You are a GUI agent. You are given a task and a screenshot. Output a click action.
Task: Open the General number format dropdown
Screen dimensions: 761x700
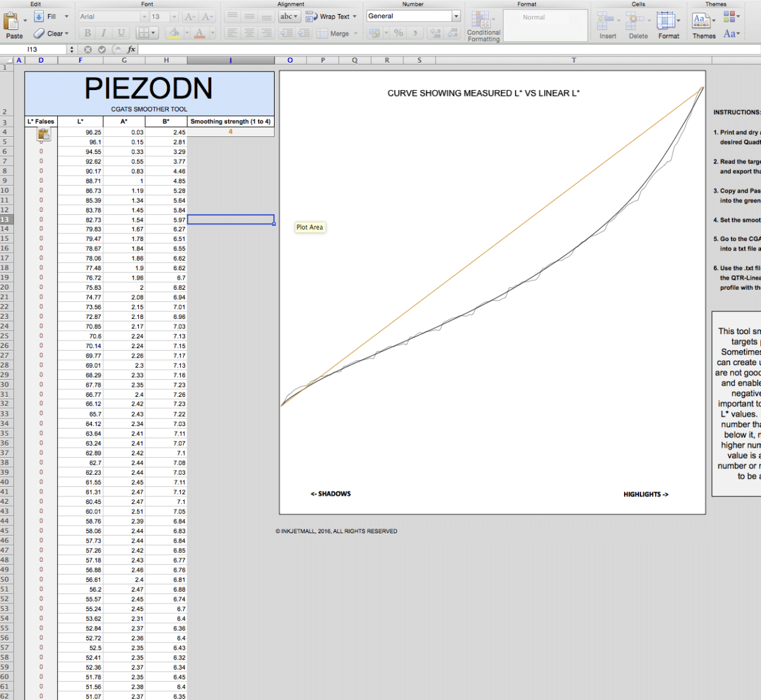[x=456, y=16]
